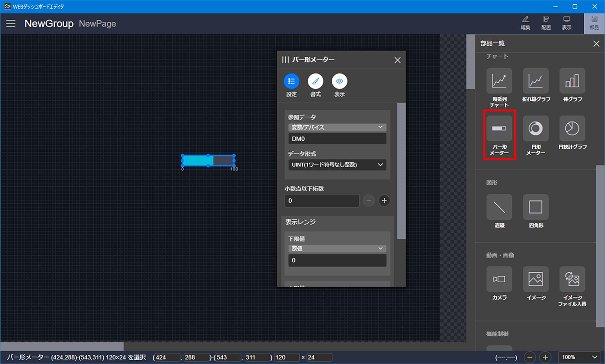Expand the データ形式 UINT dropdown
The width and height of the screenshot is (605, 364).
pos(337,165)
